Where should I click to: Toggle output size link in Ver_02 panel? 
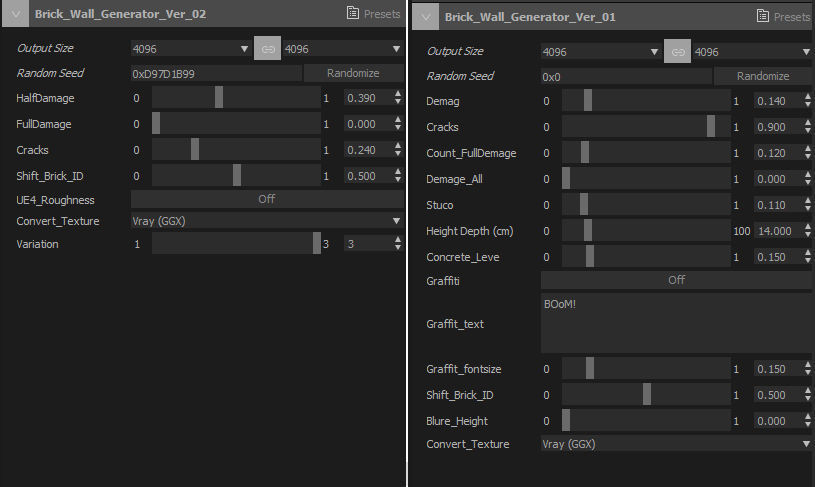[267, 48]
